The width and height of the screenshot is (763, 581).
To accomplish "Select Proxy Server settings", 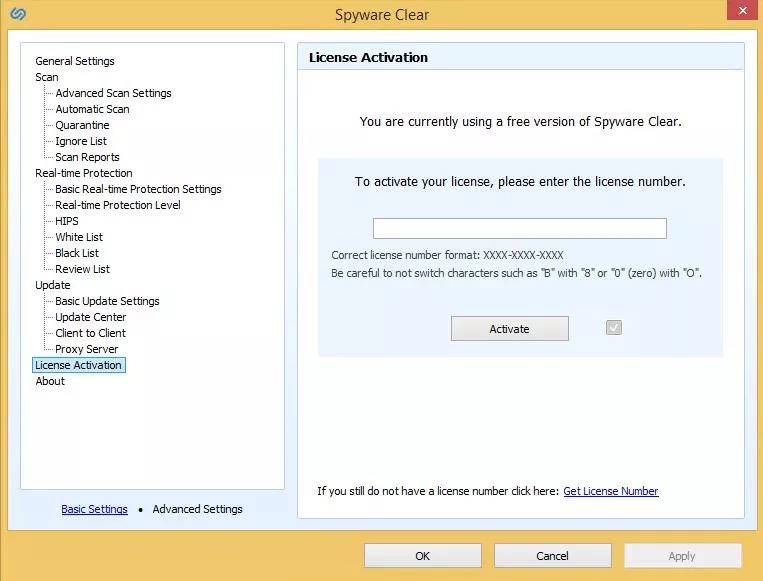I will (x=87, y=349).
